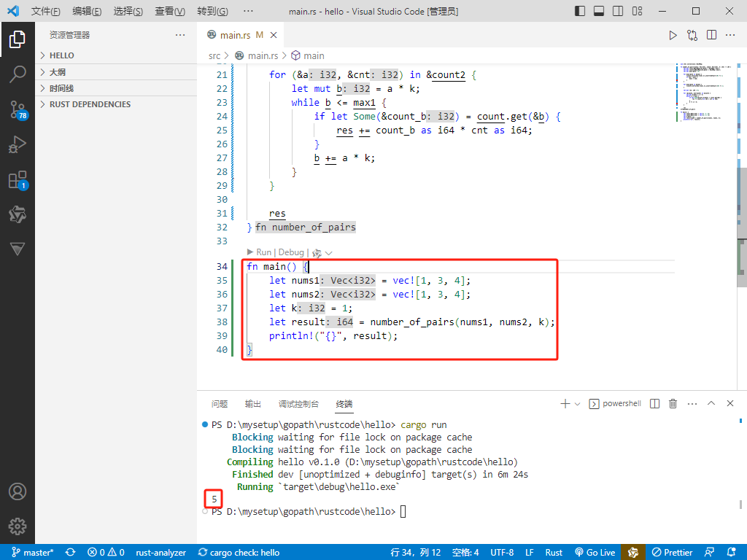
Task: Close the terminal panel
Action: (x=730, y=403)
